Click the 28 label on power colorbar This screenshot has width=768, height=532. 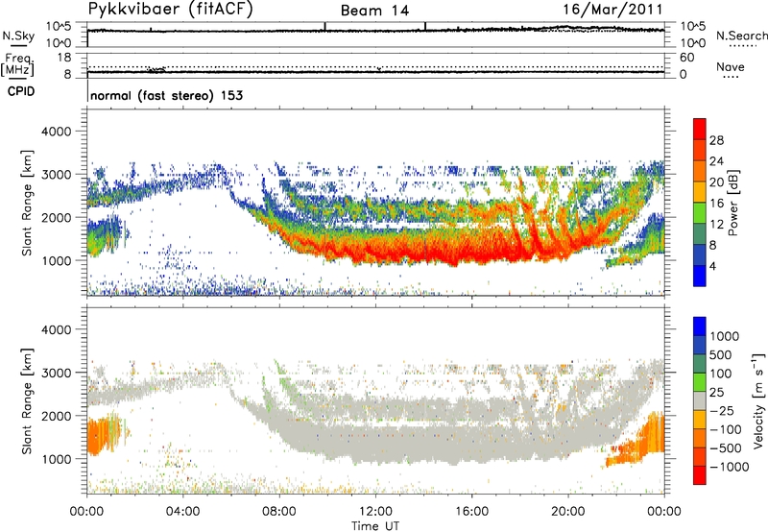pos(716,140)
